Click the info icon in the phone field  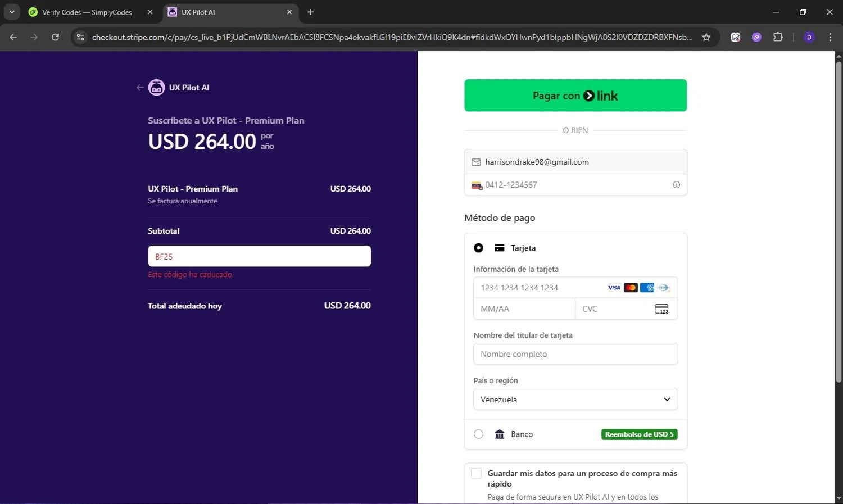click(676, 185)
